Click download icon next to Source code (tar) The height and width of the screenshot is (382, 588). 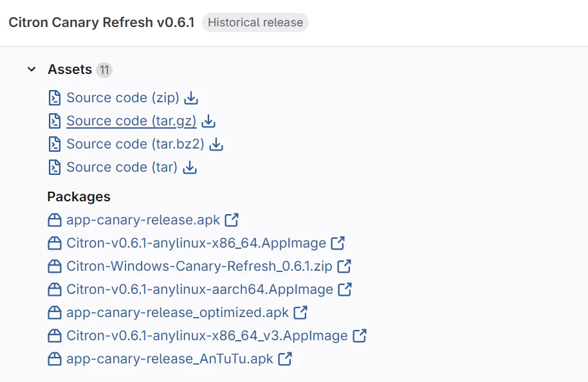[x=190, y=168]
